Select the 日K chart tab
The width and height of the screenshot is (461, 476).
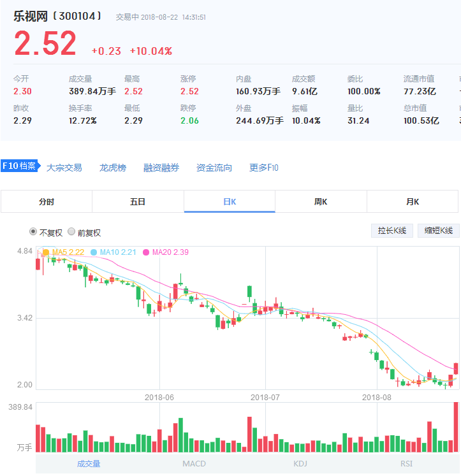point(230,201)
